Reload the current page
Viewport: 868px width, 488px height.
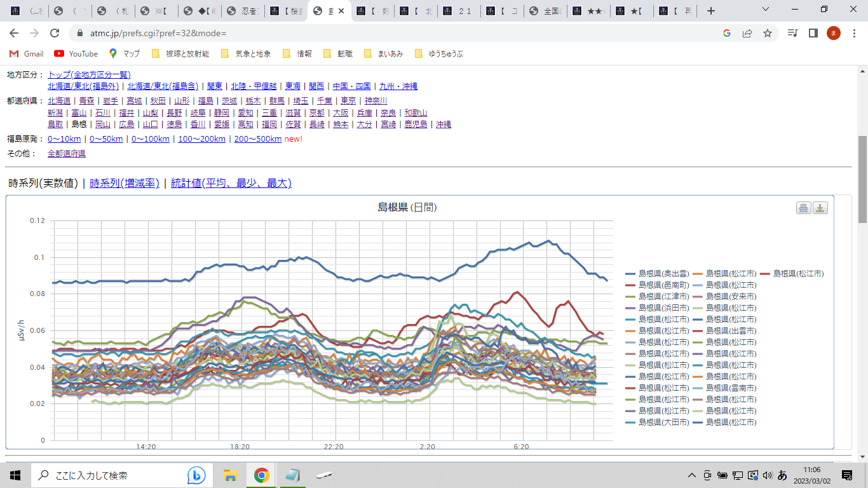tap(55, 33)
